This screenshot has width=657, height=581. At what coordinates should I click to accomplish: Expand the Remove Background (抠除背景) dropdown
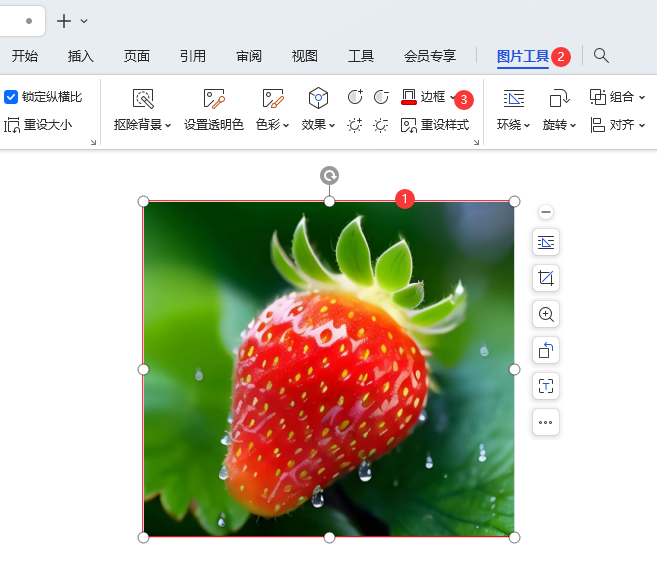point(143,125)
